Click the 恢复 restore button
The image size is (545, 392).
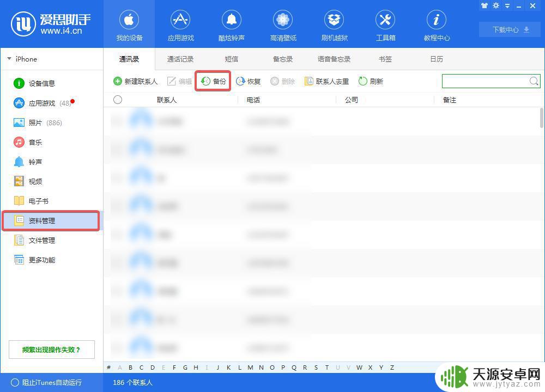point(248,81)
